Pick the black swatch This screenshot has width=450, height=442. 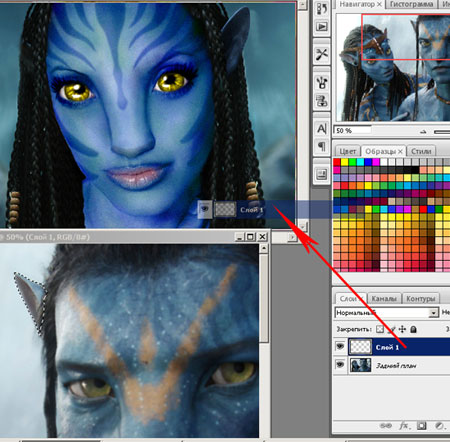(x=415, y=170)
